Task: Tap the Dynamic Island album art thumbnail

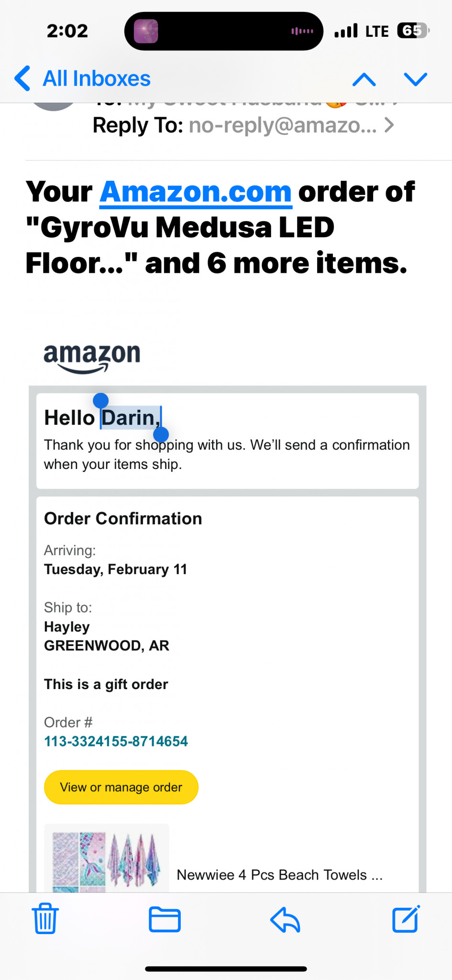Action: click(146, 31)
